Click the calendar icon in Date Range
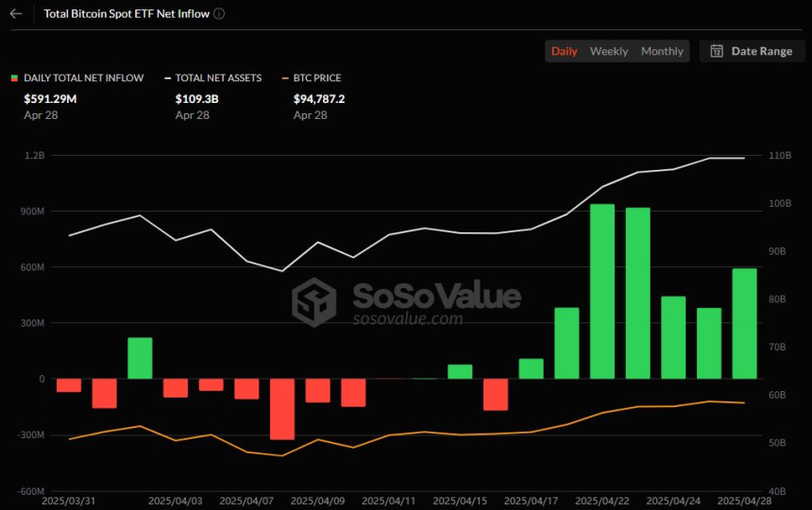The height and width of the screenshot is (510, 812). click(x=717, y=51)
